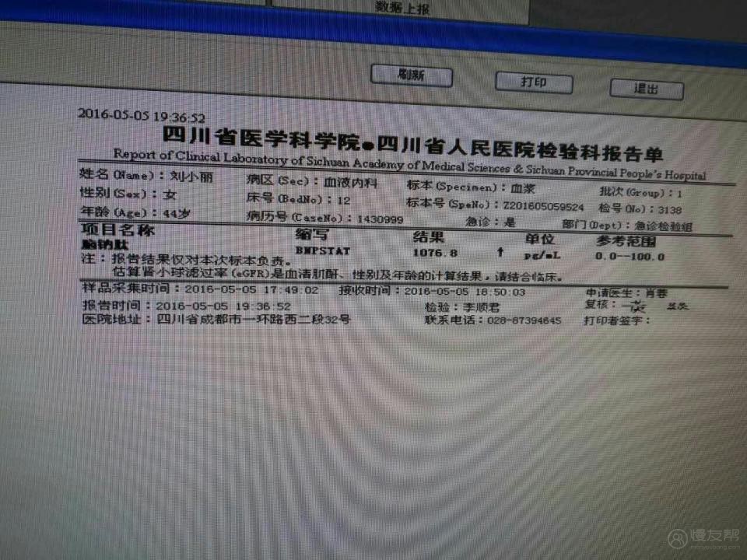
Task: Select the ward value 血液内科
Action: [x=350, y=182]
